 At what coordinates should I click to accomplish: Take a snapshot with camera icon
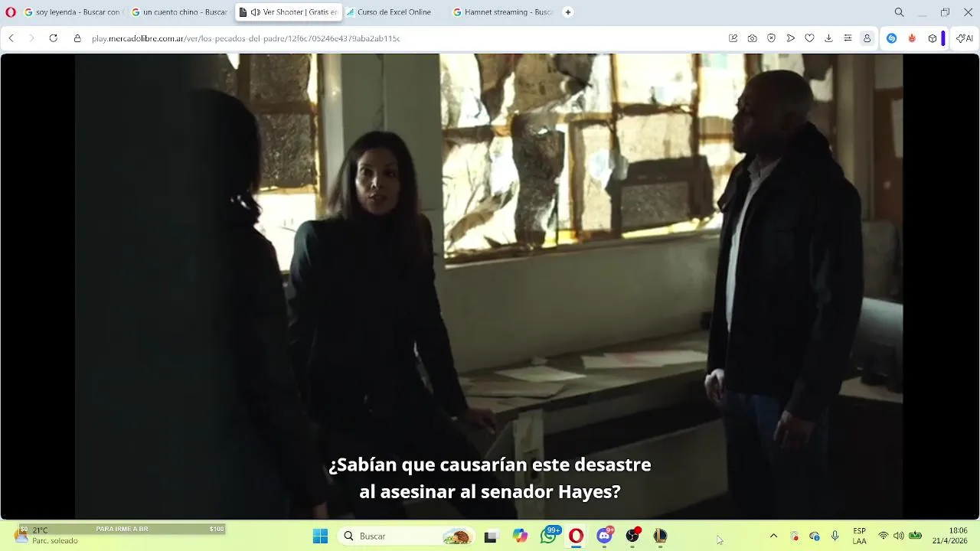point(752,38)
